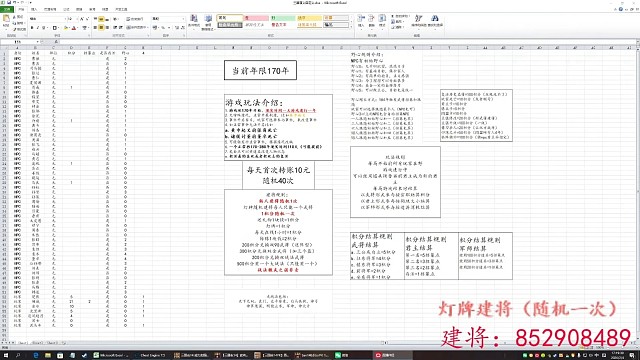Expand the cell styles gallery More arrow
This screenshot has height=360, width=640.
pos(351,27)
